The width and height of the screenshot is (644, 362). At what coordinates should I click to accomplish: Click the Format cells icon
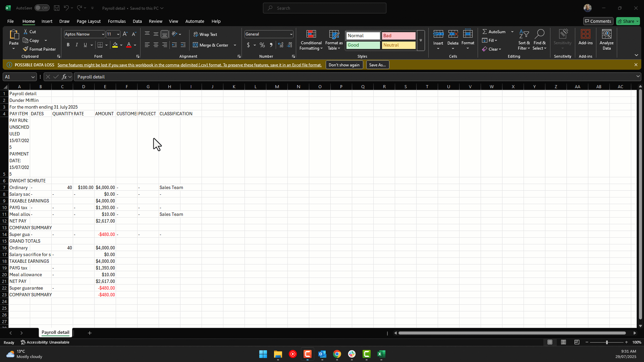click(468, 34)
